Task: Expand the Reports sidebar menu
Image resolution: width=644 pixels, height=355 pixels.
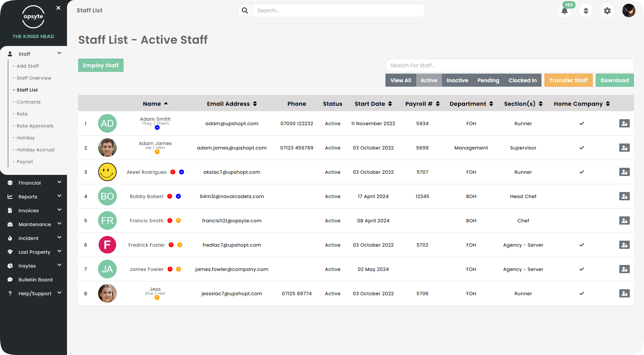Action: point(59,196)
